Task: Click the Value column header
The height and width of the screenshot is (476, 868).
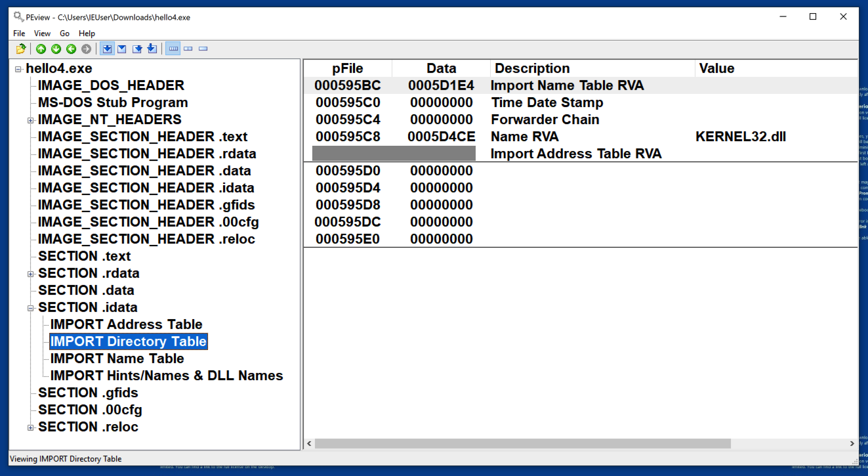Action: 777,68
